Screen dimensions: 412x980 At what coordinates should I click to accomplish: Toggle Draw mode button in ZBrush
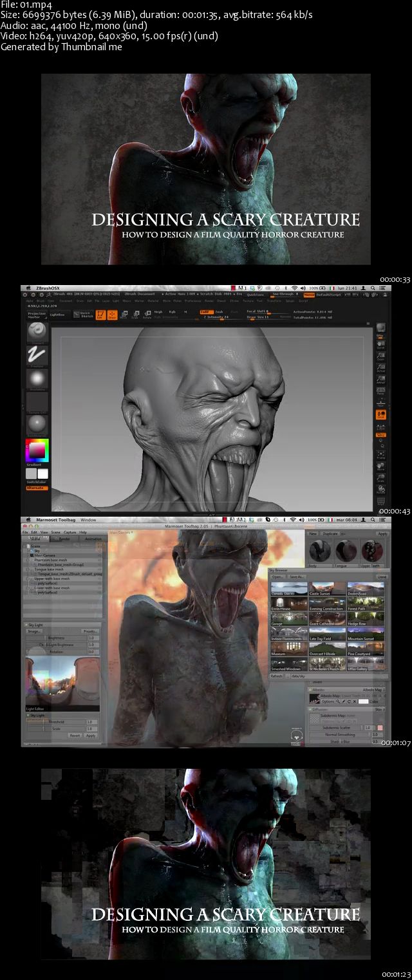(113, 315)
